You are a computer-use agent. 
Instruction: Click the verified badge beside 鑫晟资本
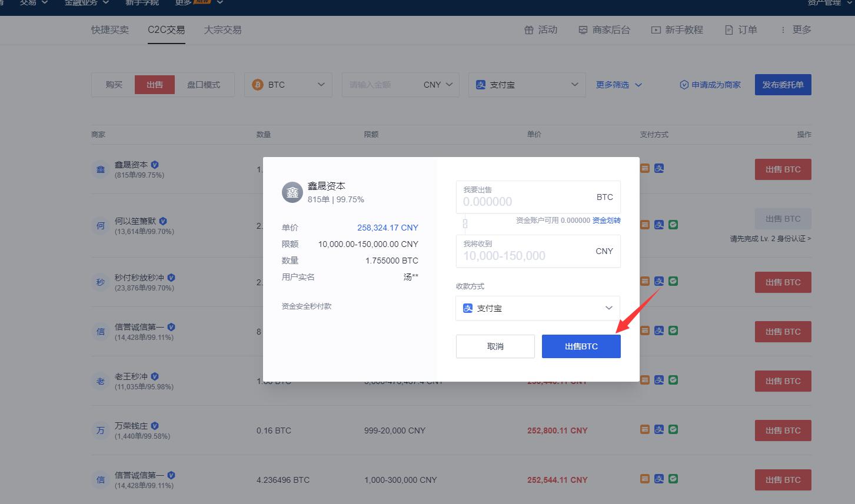coord(155,165)
